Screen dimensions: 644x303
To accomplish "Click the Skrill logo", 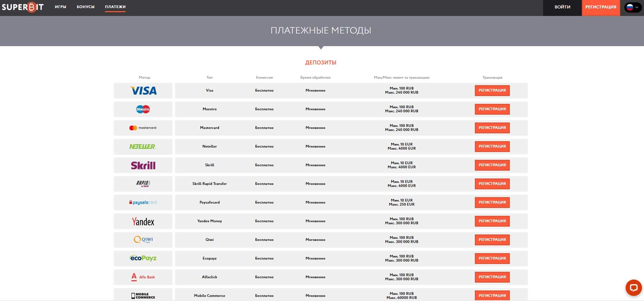I will [143, 165].
